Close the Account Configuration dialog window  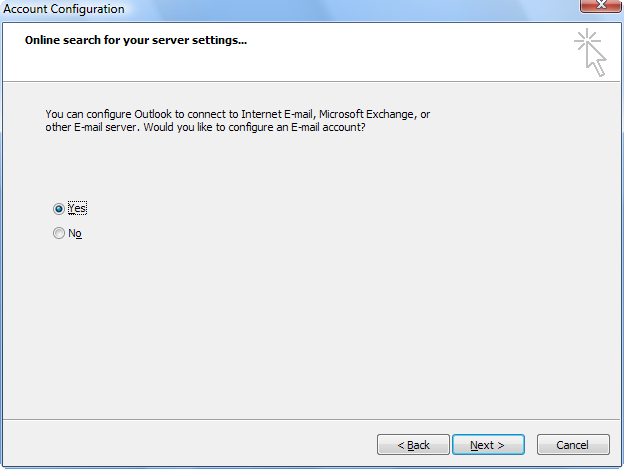(601, 6)
